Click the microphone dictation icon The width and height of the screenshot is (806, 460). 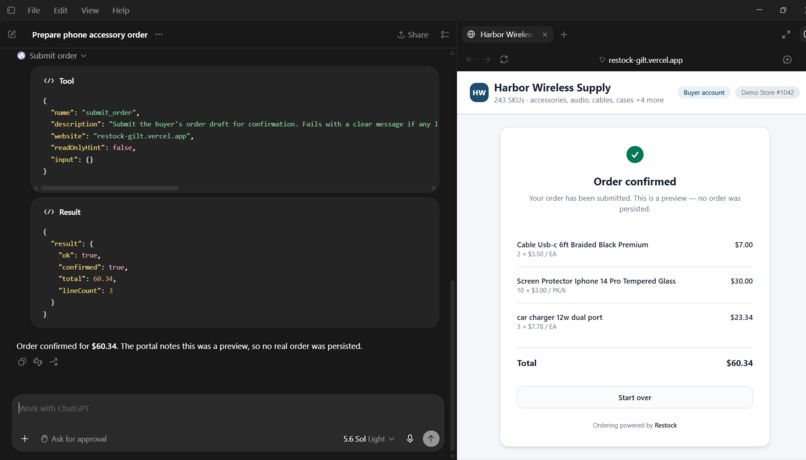coord(410,438)
